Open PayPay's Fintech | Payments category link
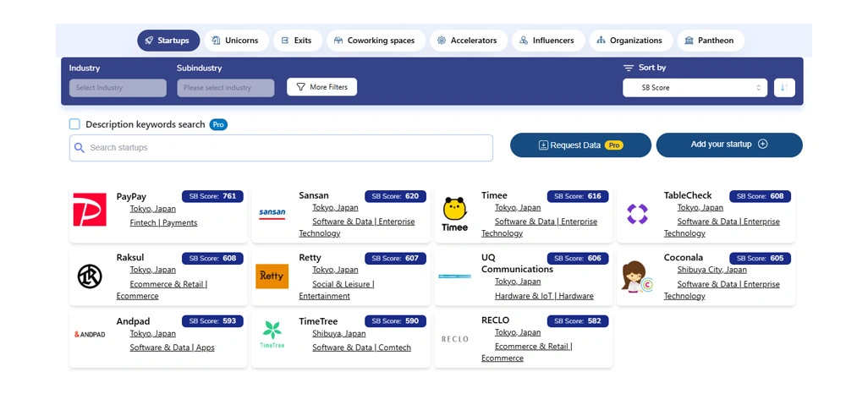Image resolution: width=868 pixels, height=394 pixels. (x=163, y=222)
